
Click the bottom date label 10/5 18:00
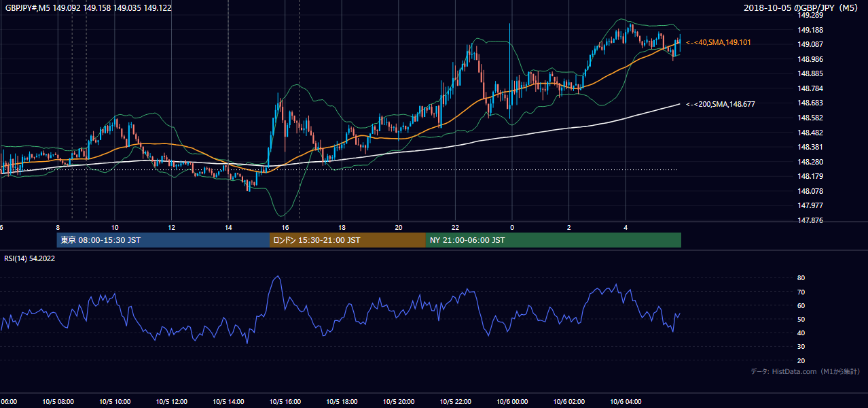coord(342,401)
